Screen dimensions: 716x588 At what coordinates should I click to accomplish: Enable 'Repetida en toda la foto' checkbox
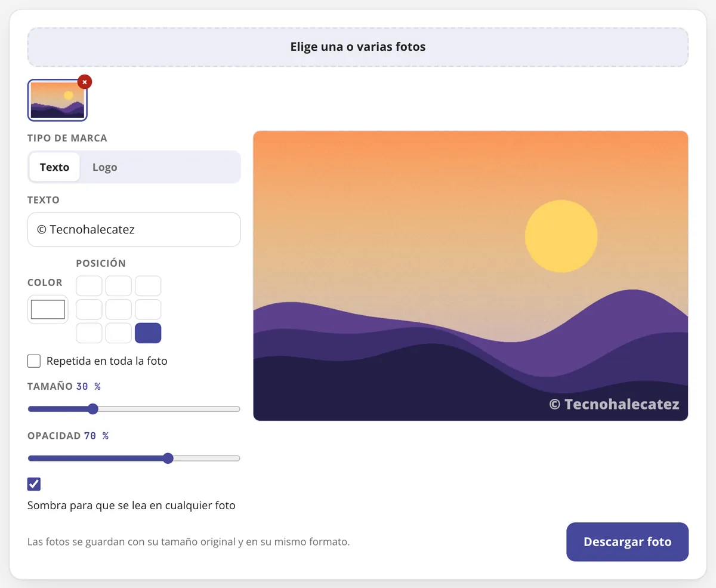coord(34,361)
